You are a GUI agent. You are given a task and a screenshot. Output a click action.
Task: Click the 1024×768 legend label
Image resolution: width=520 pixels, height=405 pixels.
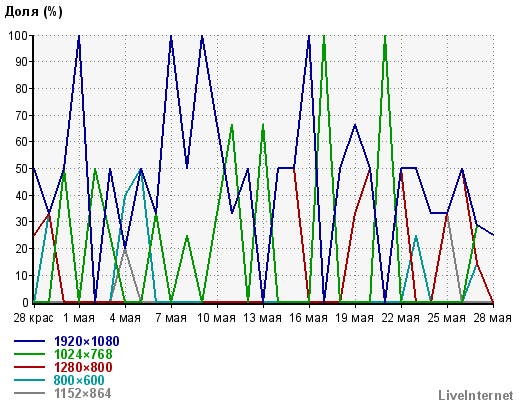[83, 354]
